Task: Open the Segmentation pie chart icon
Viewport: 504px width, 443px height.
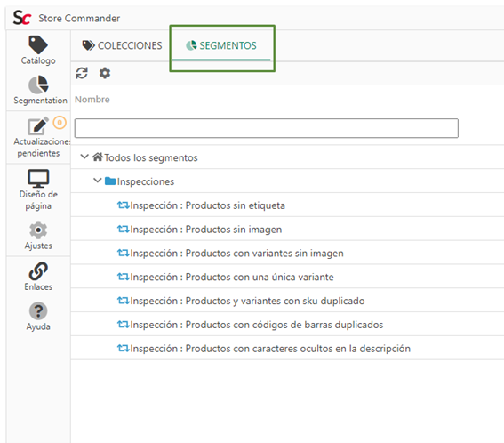Action: [38, 85]
